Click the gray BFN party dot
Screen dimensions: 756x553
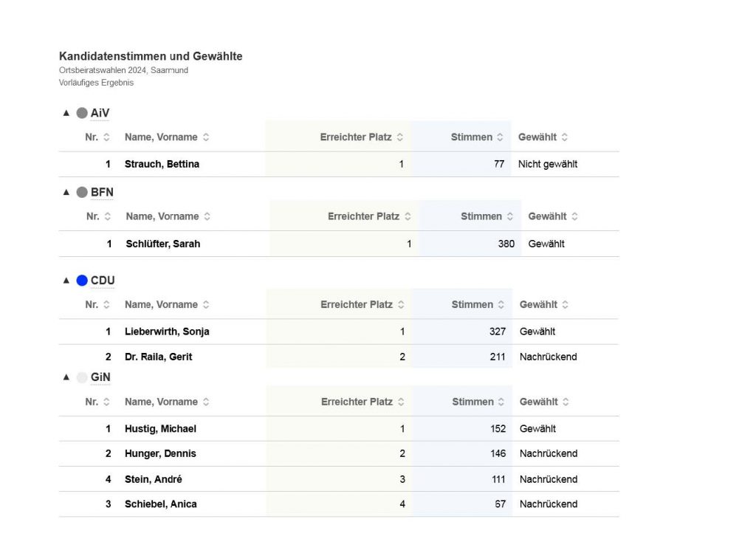coord(82,193)
